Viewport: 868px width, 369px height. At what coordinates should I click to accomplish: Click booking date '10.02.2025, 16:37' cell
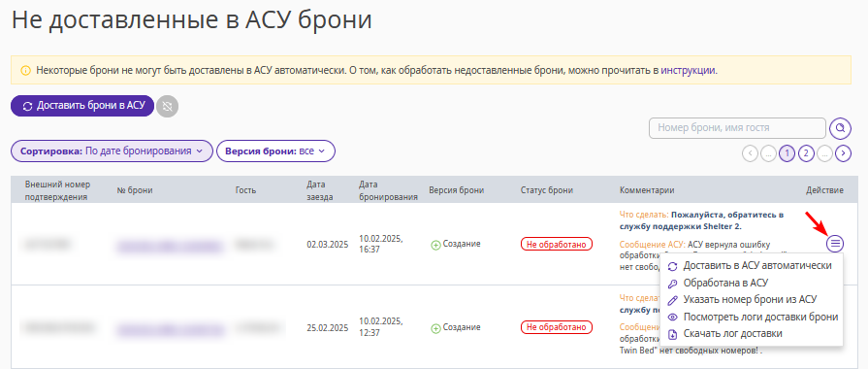(380, 244)
